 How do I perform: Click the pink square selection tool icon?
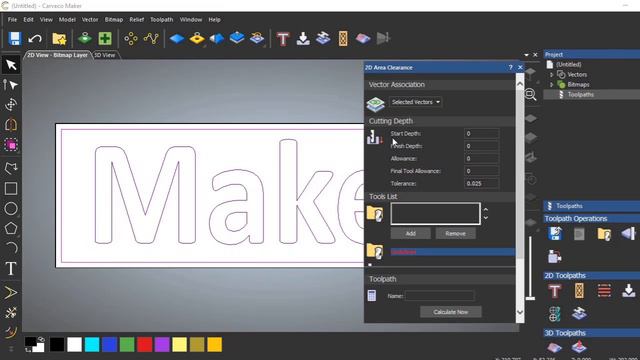pyautogui.click(x=11, y=145)
